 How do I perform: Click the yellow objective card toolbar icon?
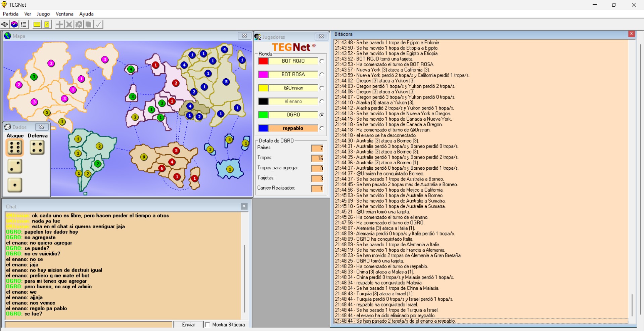tap(47, 25)
